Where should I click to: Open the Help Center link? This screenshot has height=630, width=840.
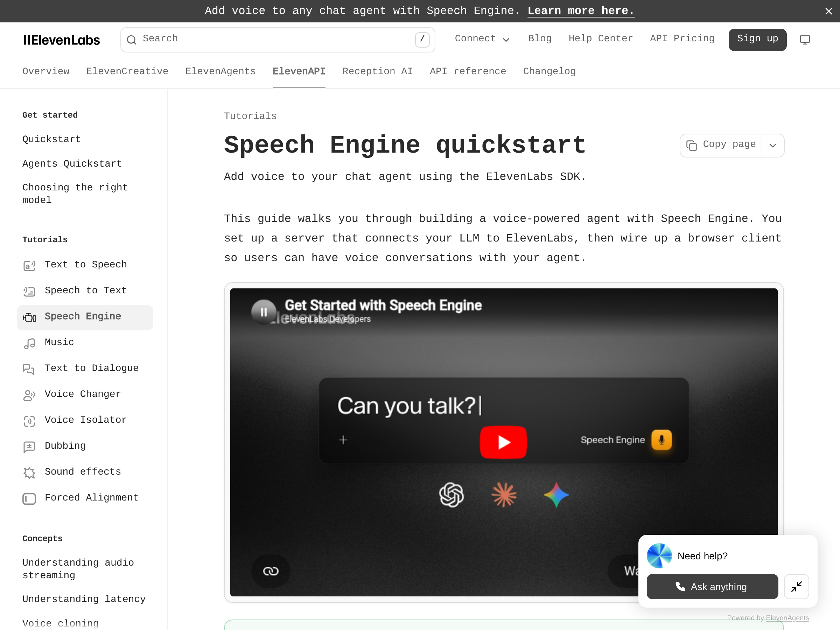pos(600,39)
